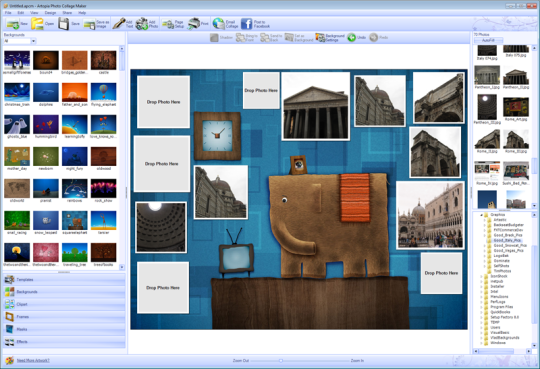Select the oldworld background thumbnail
The width and height of the screenshot is (540, 369).
[17, 188]
